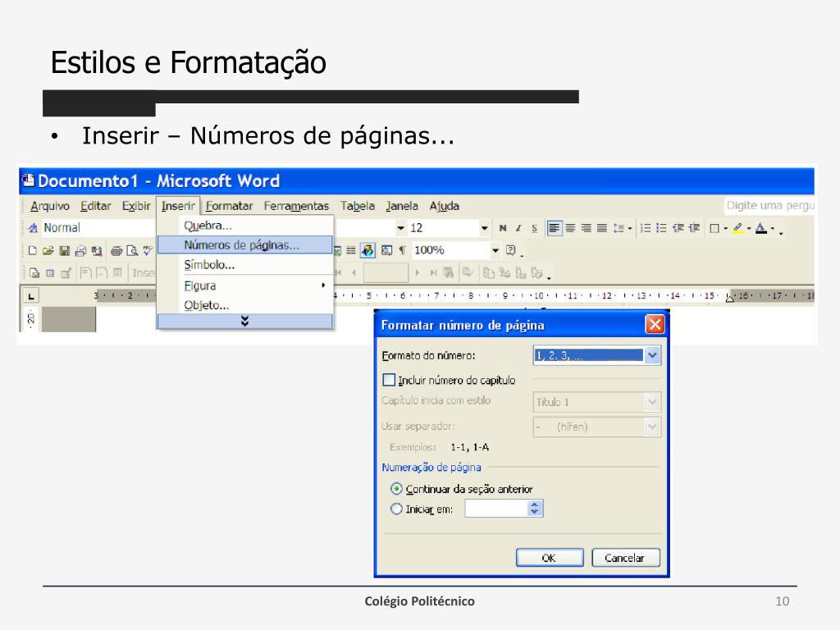Open the Título 1 chapter style dropdown
The height and width of the screenshot is (630, 840).
coord(652,402)
